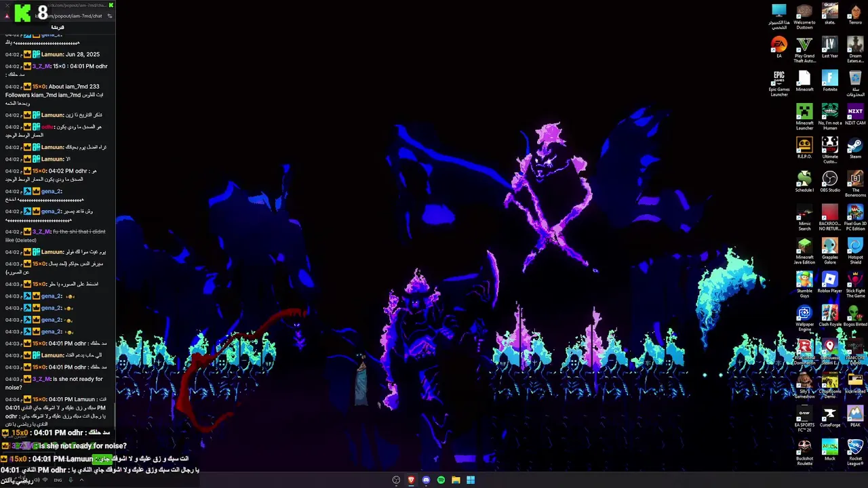
Task: Open the Last Year desktop shortcut
Action: (x=830, y=47)
